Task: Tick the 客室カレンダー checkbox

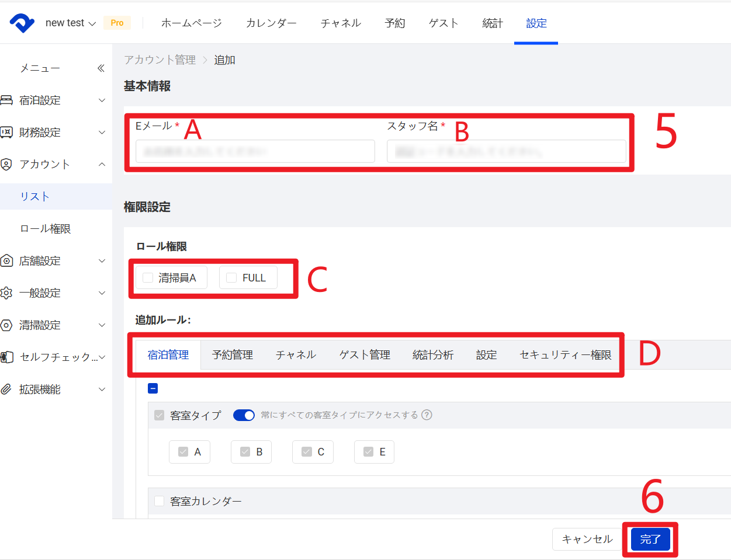Action: tap(159, 501)
